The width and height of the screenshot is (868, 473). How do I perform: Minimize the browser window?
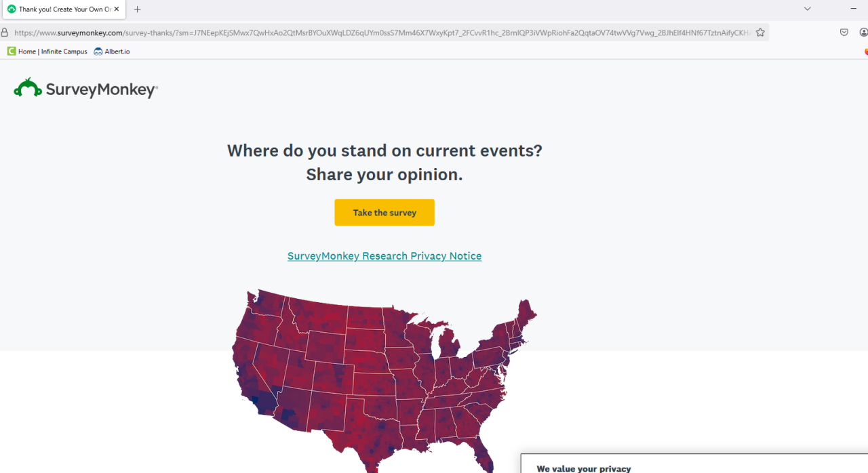[x=854, y=9]
